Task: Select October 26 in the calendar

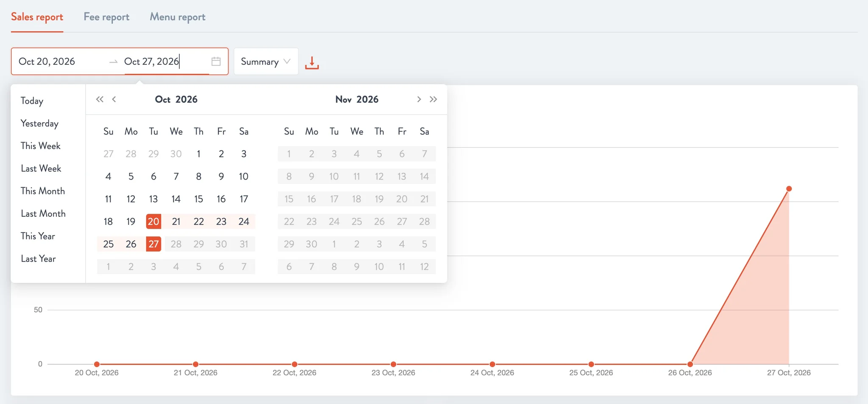Action: tap(131, 244)
